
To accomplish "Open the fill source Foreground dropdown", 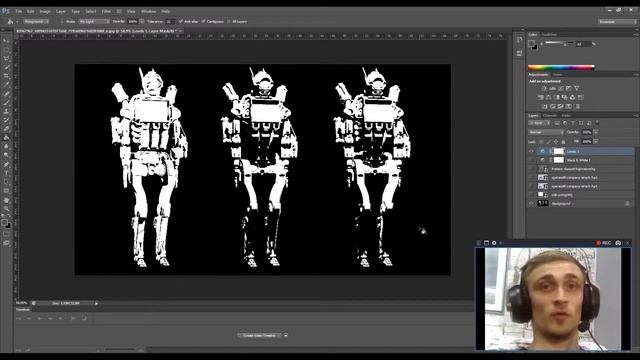I will [x=36, y=21].
